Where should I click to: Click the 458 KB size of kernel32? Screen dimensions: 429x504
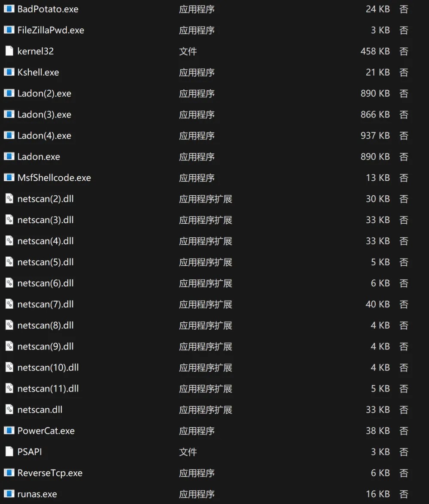point(375,51)
